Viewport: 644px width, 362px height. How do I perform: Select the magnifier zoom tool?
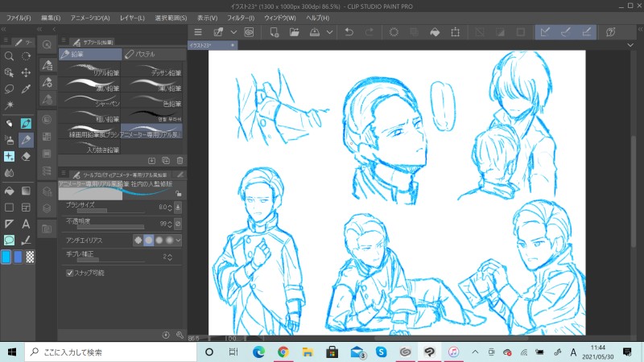9,56
